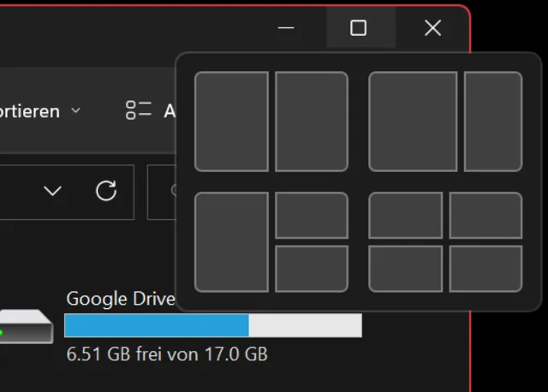Viewport: 548px width, 392px height.
Task: Select top-right zone in three-pane layout
Action: [x=312, y=216]
